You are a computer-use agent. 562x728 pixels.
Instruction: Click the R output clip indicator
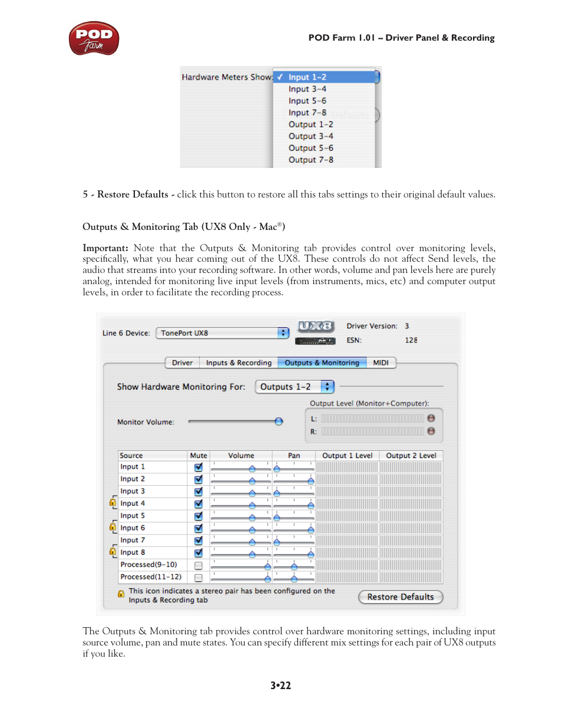point(431,431)
